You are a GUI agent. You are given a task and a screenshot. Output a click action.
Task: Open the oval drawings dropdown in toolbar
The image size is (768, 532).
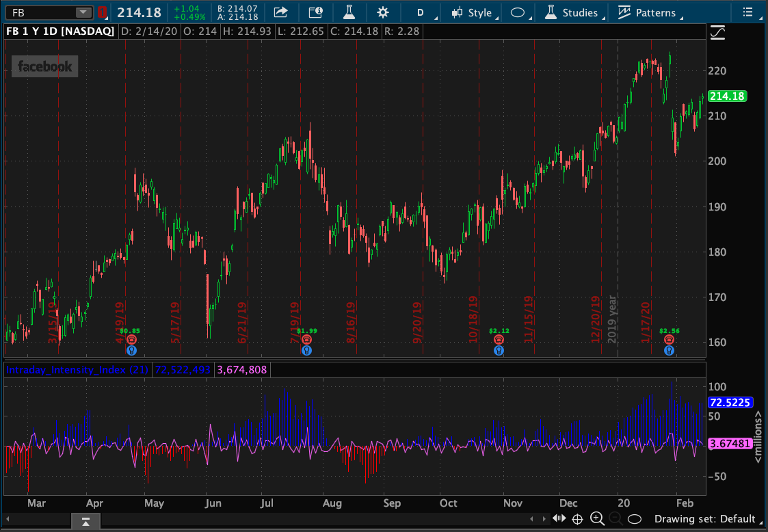click(520, 13)
